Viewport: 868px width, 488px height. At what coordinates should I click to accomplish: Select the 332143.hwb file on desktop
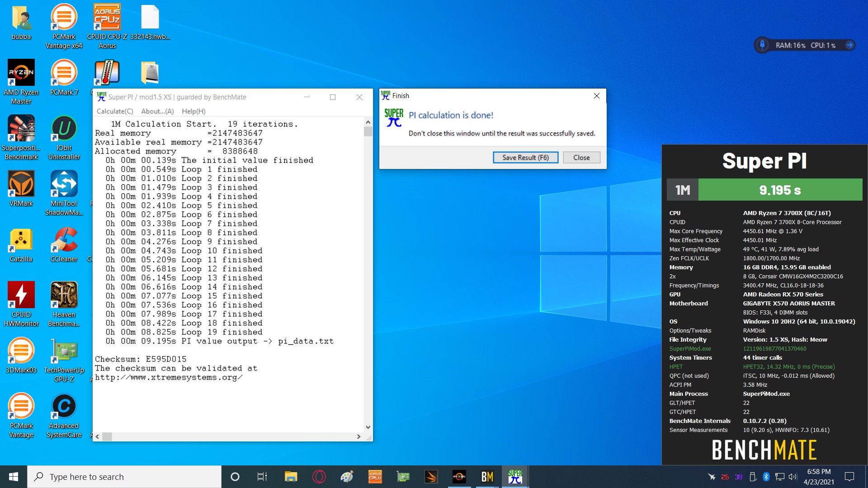(x=150, y=23)
